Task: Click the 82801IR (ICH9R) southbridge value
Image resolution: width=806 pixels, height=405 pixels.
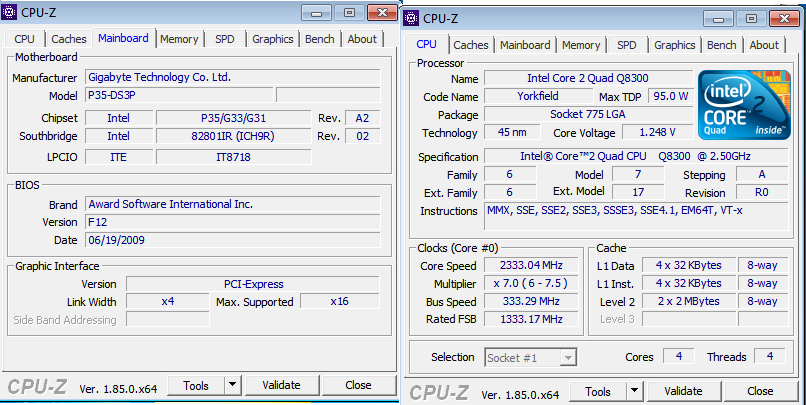Action: point(233,136)
